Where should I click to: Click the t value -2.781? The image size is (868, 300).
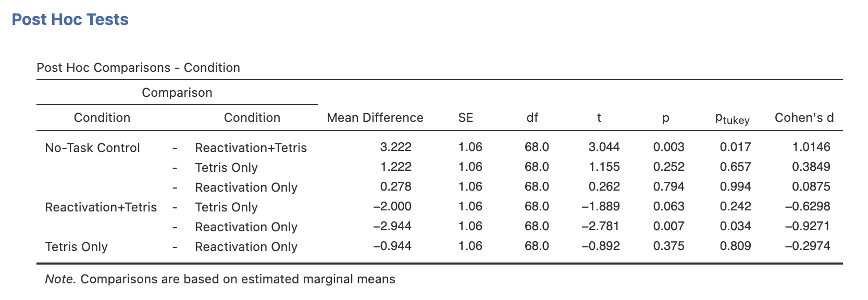[x=601, y=226]
